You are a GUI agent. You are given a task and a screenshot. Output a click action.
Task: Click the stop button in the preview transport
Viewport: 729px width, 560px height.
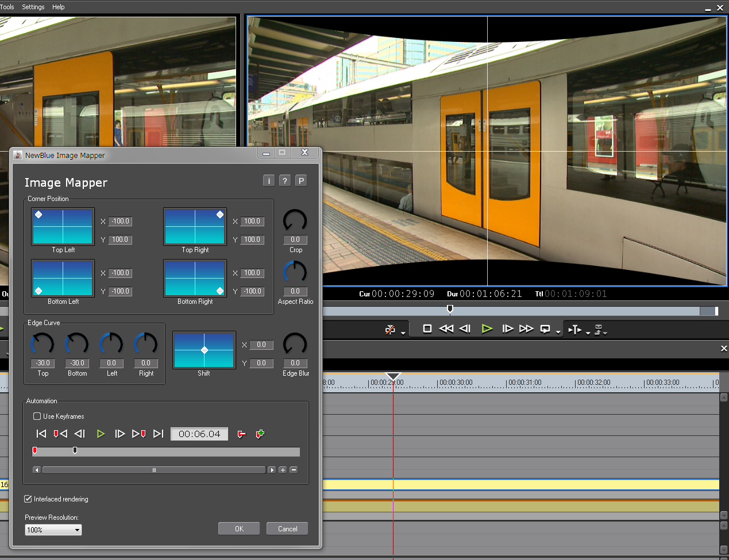(x=427, y=329)
